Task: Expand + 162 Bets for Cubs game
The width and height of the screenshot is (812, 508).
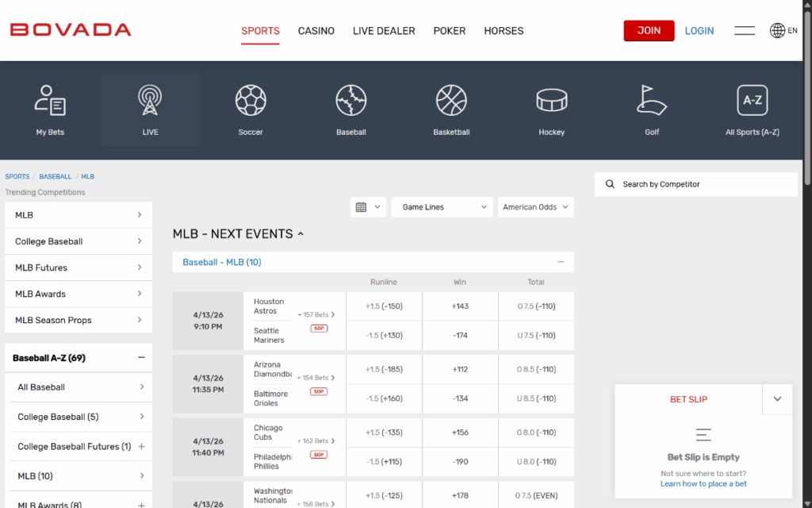Action: (x=316, y=441)
